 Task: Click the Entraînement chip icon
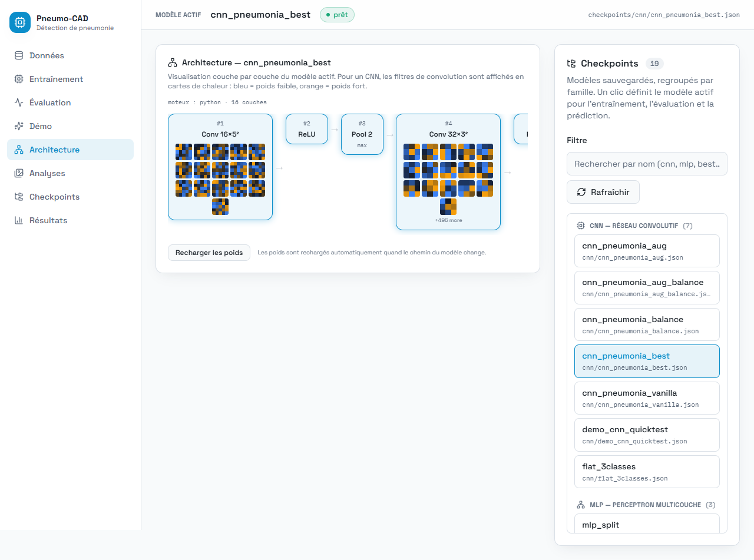(x=19, y=79)
